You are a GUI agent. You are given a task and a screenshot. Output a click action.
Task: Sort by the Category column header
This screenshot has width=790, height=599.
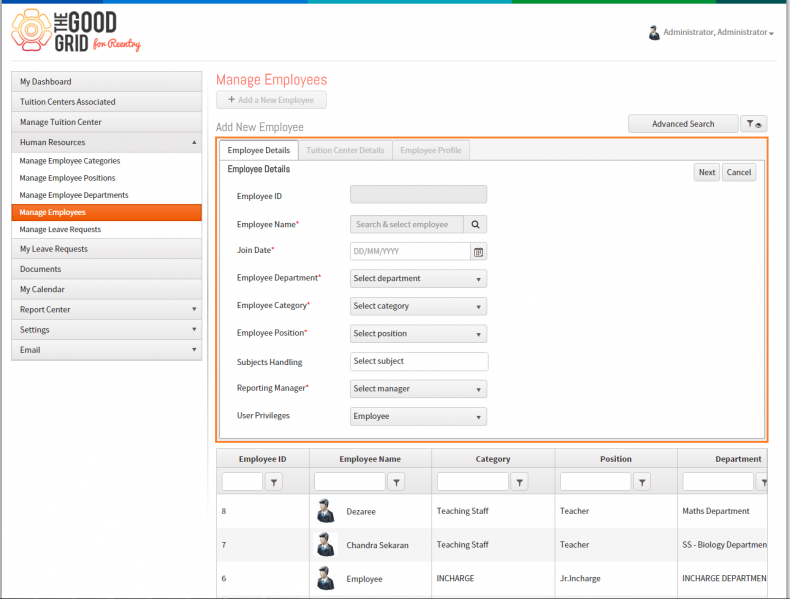(x=493, y=459)
